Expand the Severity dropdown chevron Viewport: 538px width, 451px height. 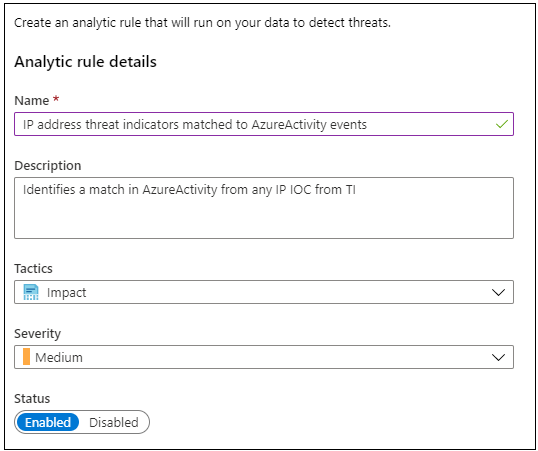(x=498, y=357)
